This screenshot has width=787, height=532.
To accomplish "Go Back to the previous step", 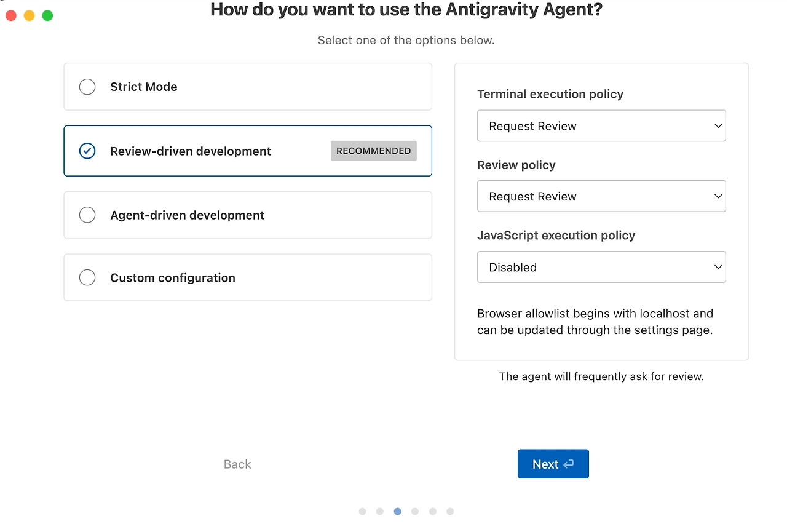I will [237, 464].
